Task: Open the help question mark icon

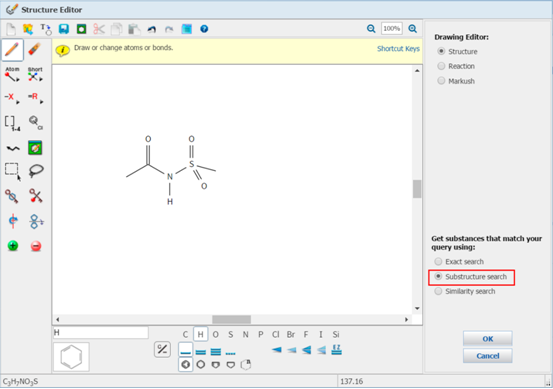Action: (x=204, y=29)
